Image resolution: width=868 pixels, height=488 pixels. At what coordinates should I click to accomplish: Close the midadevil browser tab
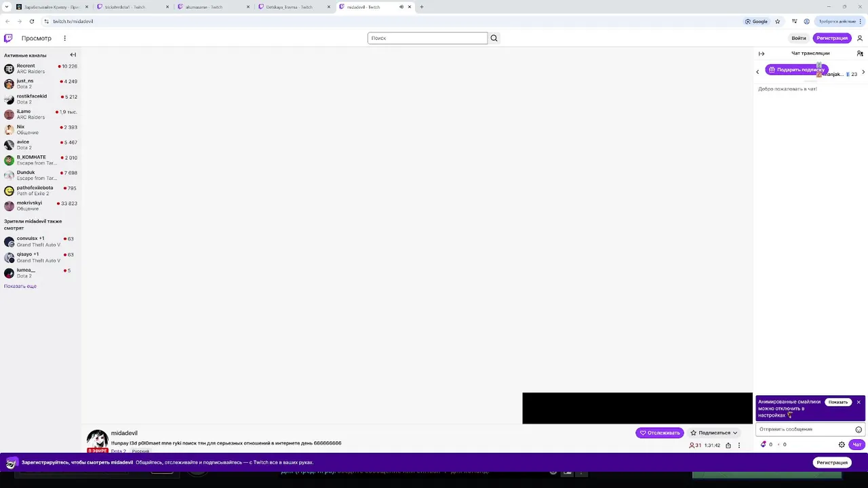(x=410, y=7)
